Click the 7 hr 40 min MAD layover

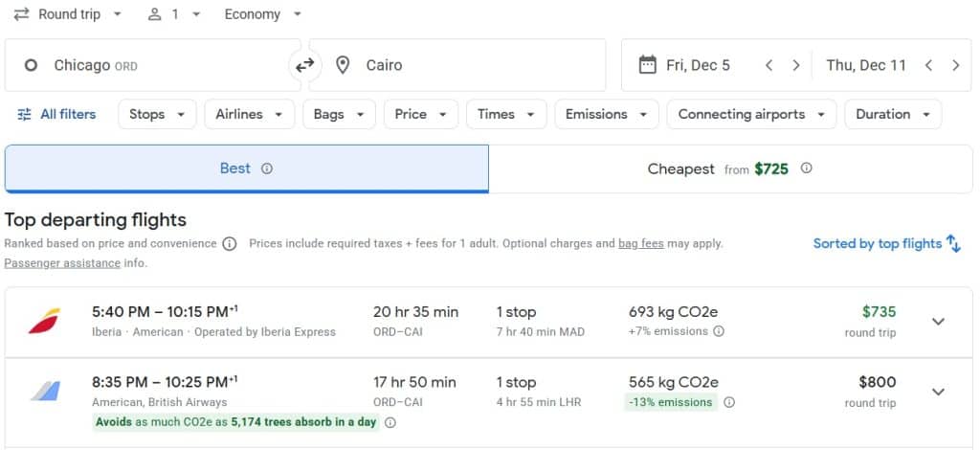pos(541,332)
